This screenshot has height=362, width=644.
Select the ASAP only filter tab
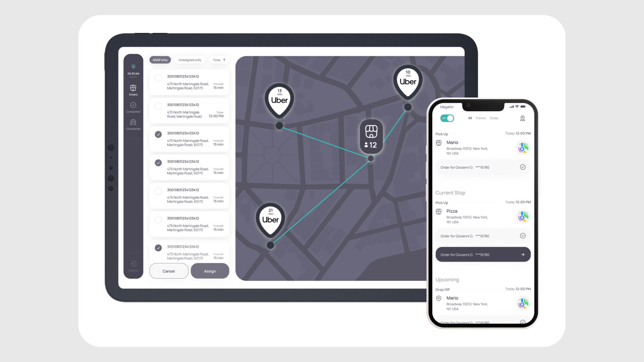160,60
